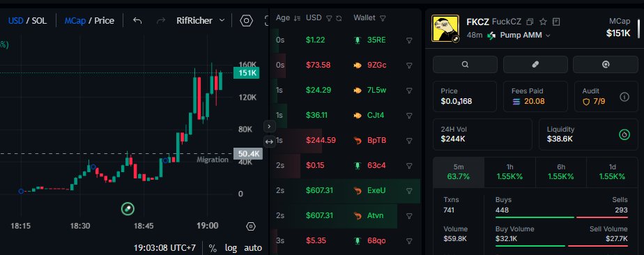644x255 pixels.
Task: Switch USD column currency with swap icon
Action: point(339,18)
